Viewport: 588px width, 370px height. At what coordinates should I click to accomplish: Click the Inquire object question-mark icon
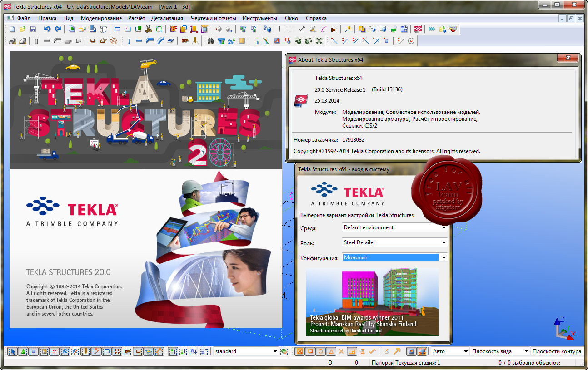[x=268, y=29]
